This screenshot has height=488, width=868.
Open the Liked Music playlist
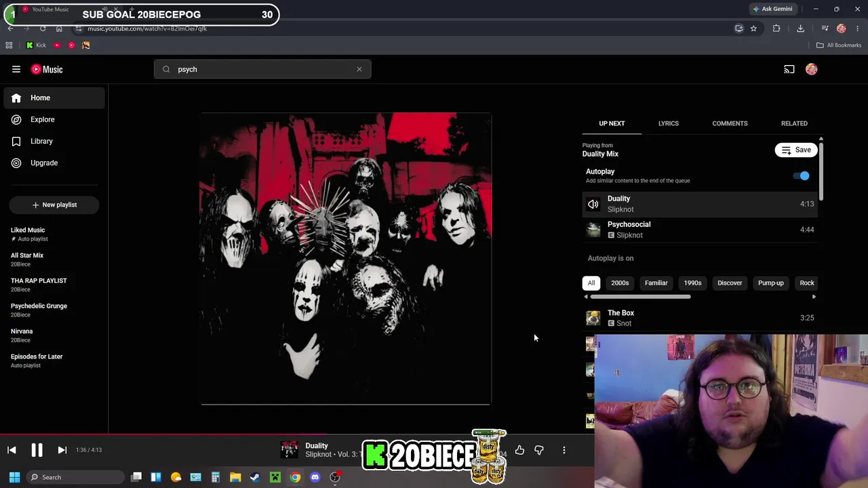click(x=54, y=234)
